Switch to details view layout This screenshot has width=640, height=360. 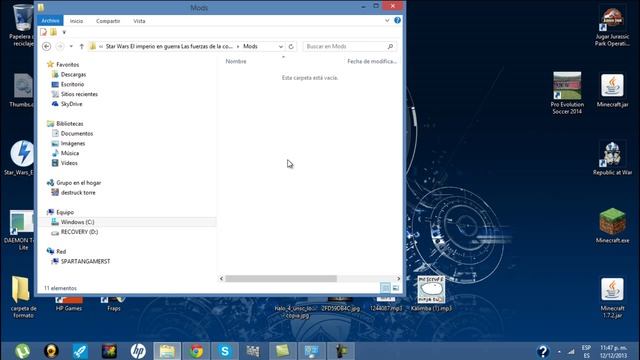point(385,288)
